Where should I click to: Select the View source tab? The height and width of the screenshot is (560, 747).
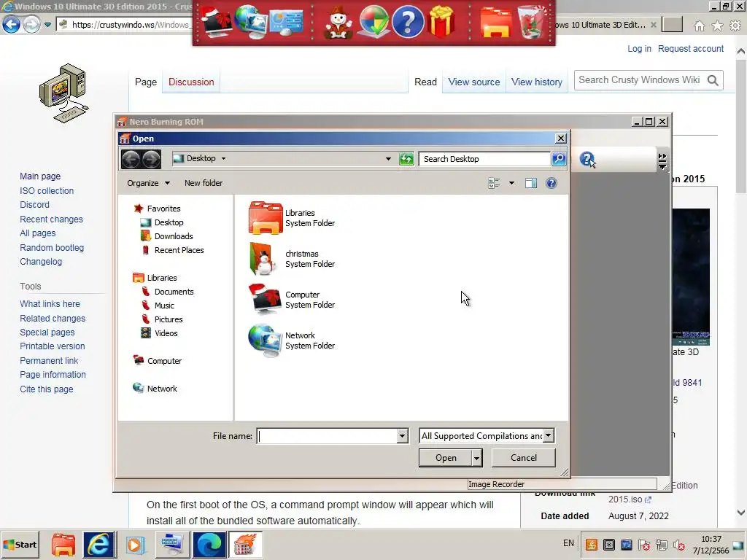pos(474,82)
